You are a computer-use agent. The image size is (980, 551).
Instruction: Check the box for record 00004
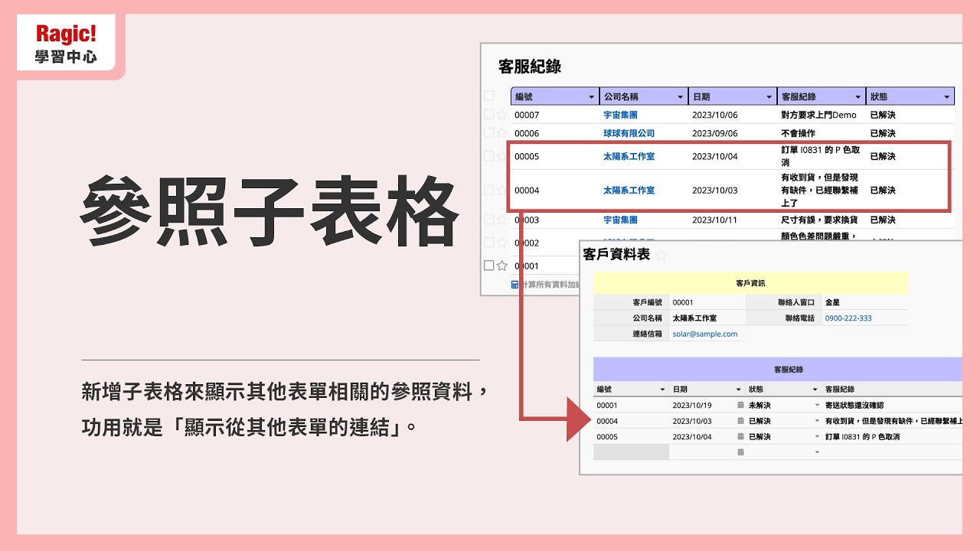point(489,190)
